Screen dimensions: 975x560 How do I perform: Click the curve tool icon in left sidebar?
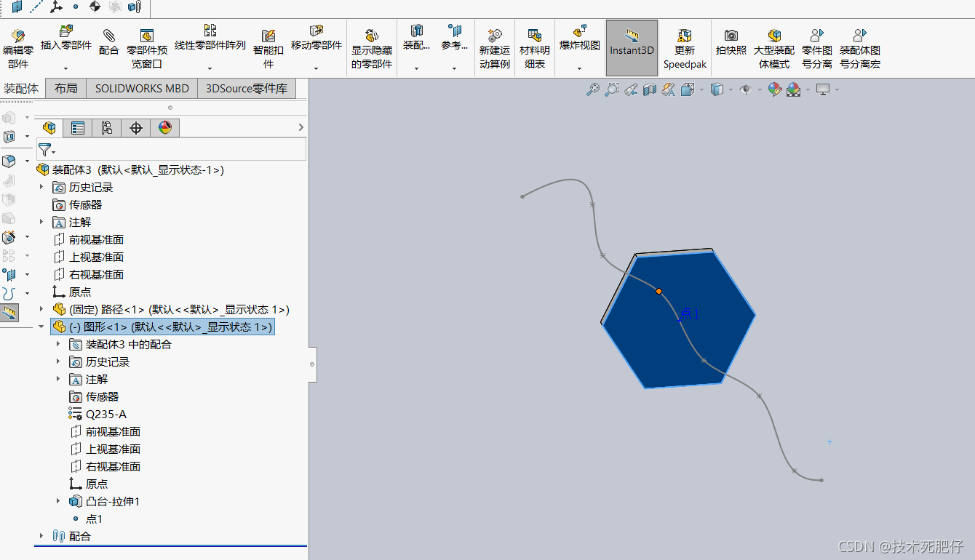(9, 294)
